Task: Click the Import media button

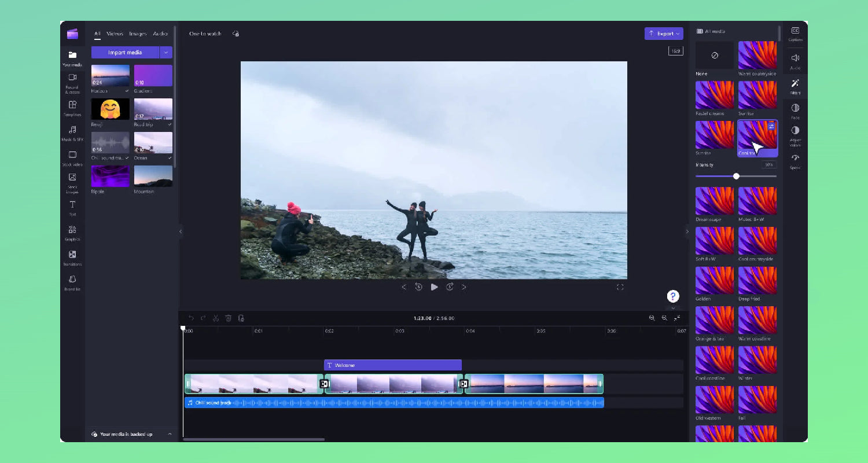Action: pyautogui.click(x=125, y=53)
